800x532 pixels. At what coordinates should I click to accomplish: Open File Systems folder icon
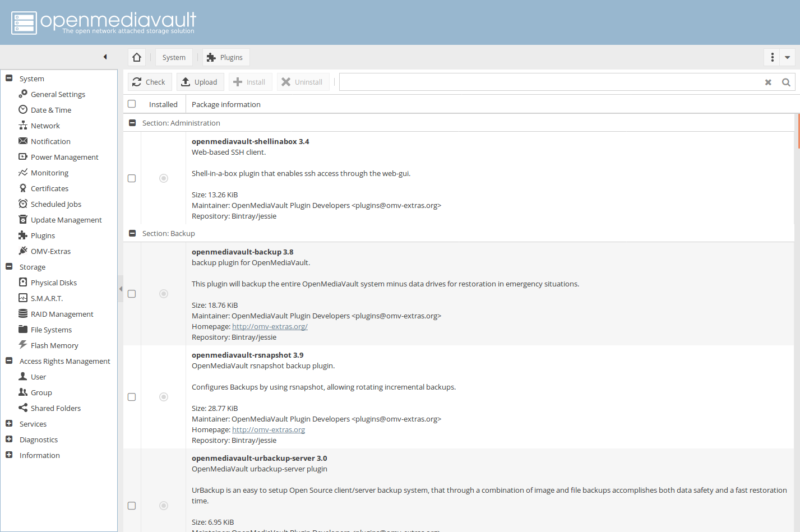(x=23, y=329)
